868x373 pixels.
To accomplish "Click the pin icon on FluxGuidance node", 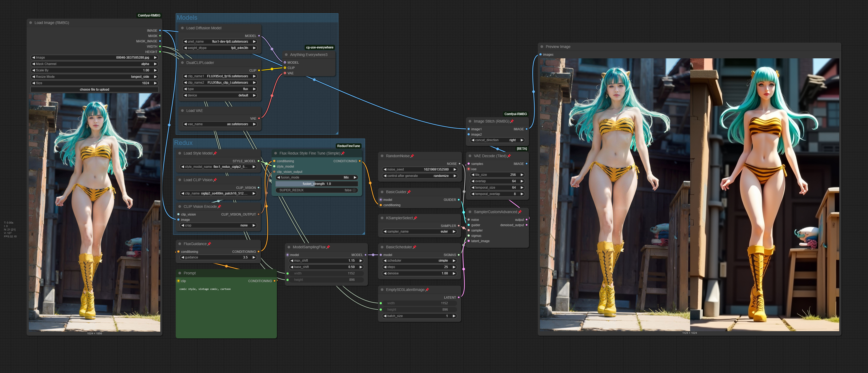I will tap(210, 244).
